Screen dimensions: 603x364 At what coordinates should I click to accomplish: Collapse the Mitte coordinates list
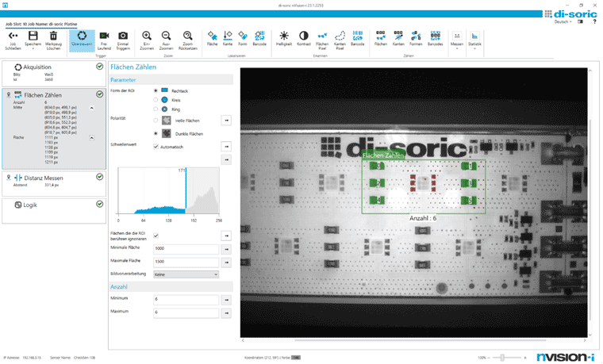click(x=91, y=108)
